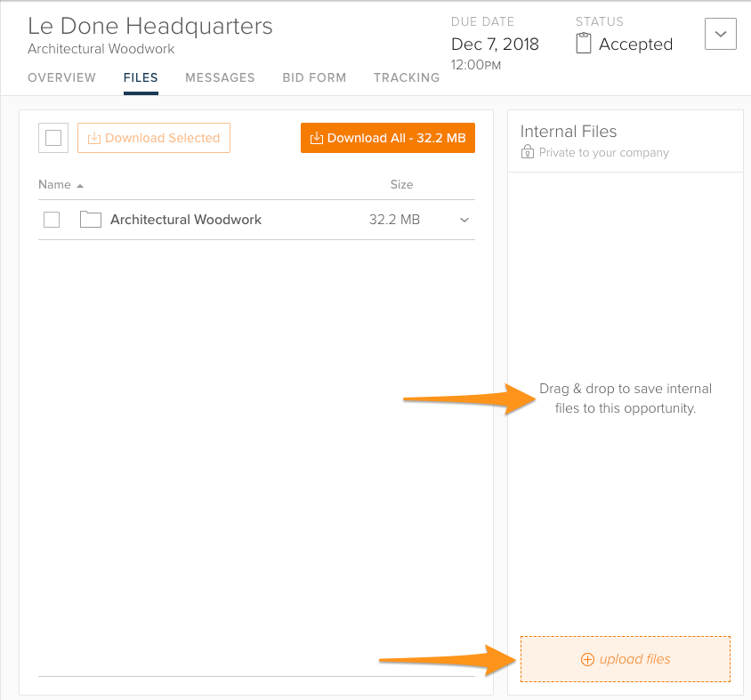Screen dimensions: 751x700
Task: Open the Messages tab
Action: pos(220,78)
